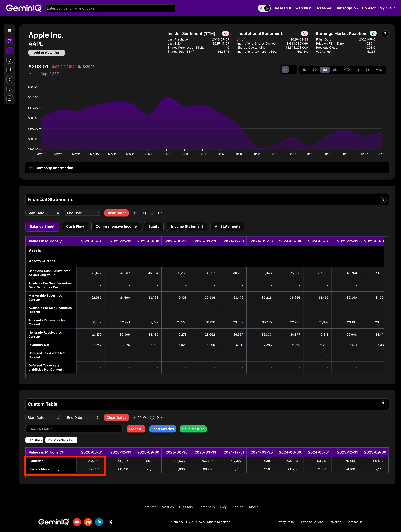Viewport: 401px width, 532px height.
Task: Set chart range to 5Y
Action: 368,70
